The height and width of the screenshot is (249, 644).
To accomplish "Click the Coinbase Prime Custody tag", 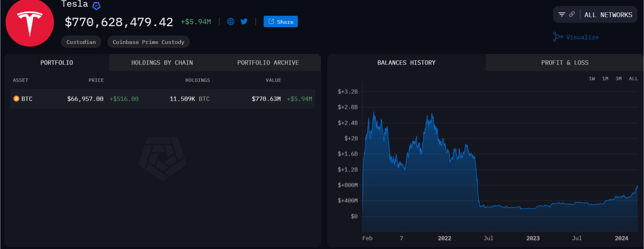I will pos(148,42).
